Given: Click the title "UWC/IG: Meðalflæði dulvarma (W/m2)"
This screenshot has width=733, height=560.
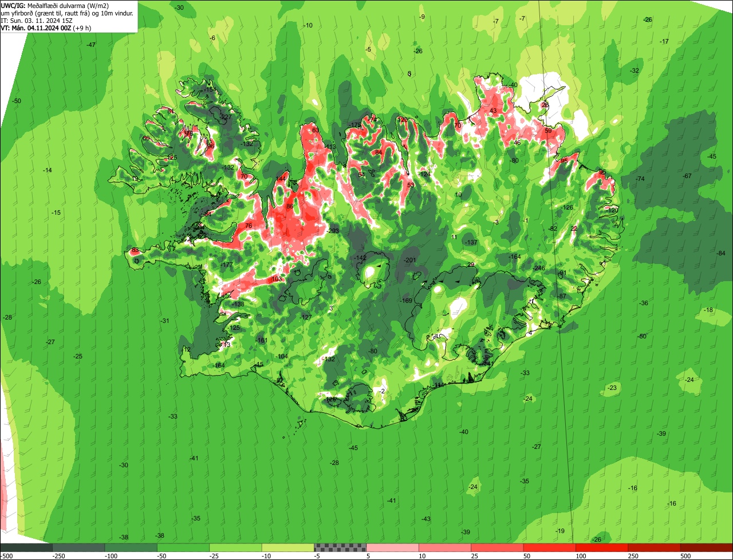Looking at the screenshot, I should (55, 5).
